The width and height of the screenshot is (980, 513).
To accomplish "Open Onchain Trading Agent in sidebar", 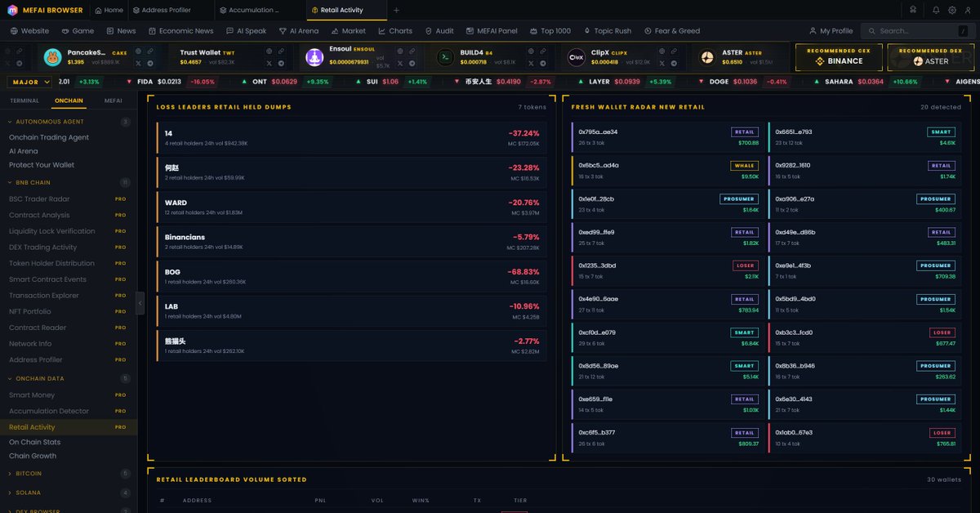I will point(49,137).
